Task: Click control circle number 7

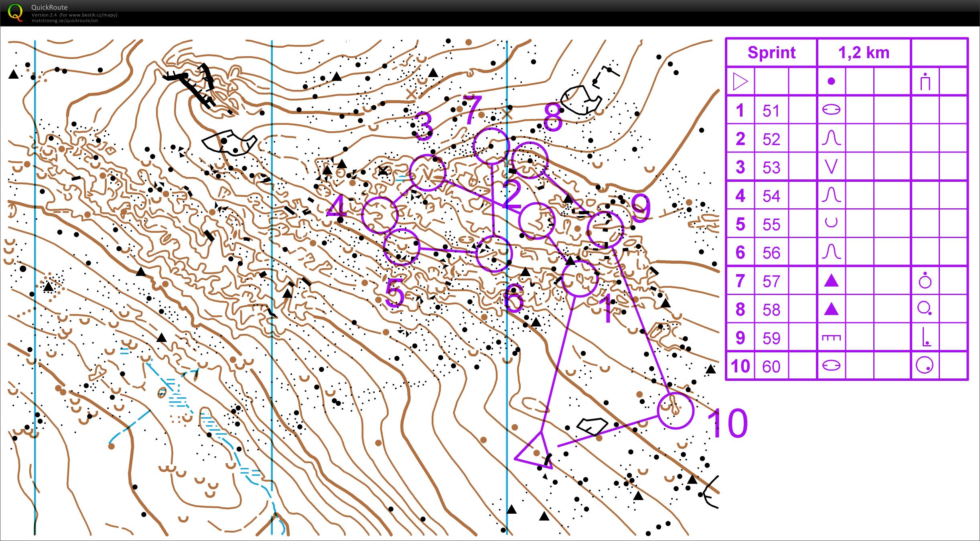Action: [x=491, y=146]
